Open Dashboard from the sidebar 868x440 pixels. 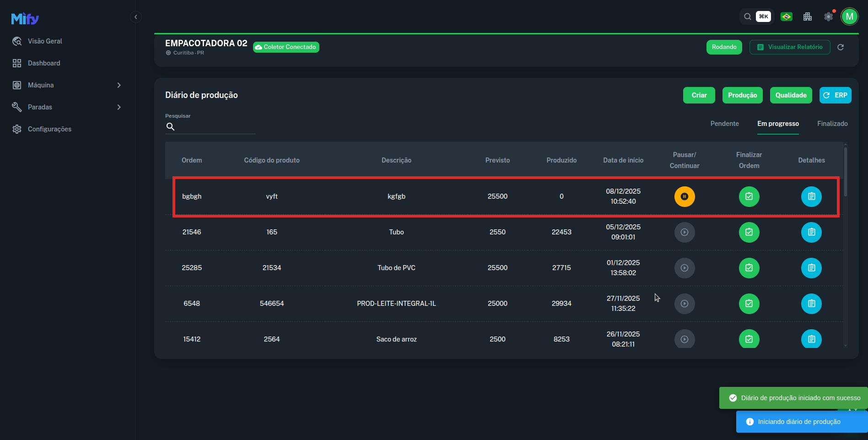coord(44,63)
